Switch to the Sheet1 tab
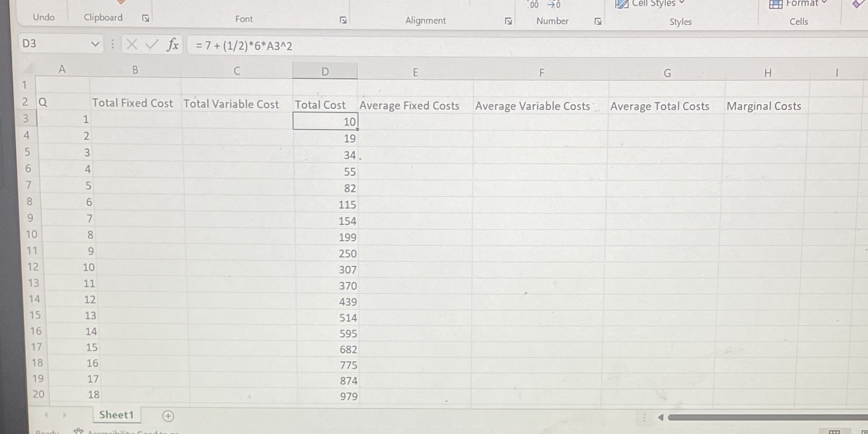The image size is (868, 434). coord(117,415)
